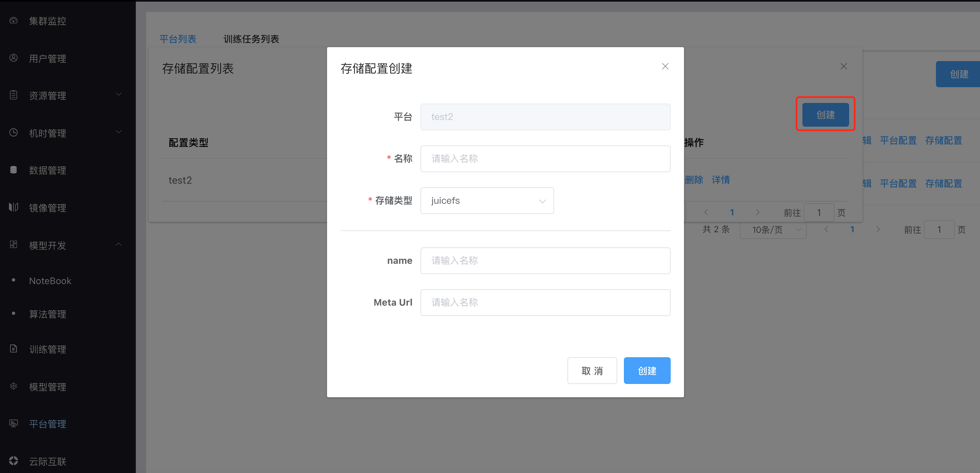Open 云际互联 in the sidebar

48,461
